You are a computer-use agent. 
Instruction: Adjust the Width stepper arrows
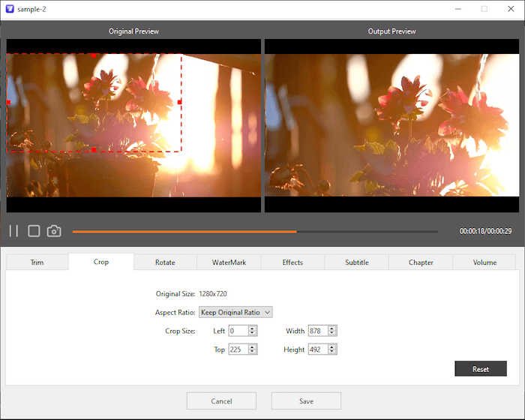tap(333, 331)
